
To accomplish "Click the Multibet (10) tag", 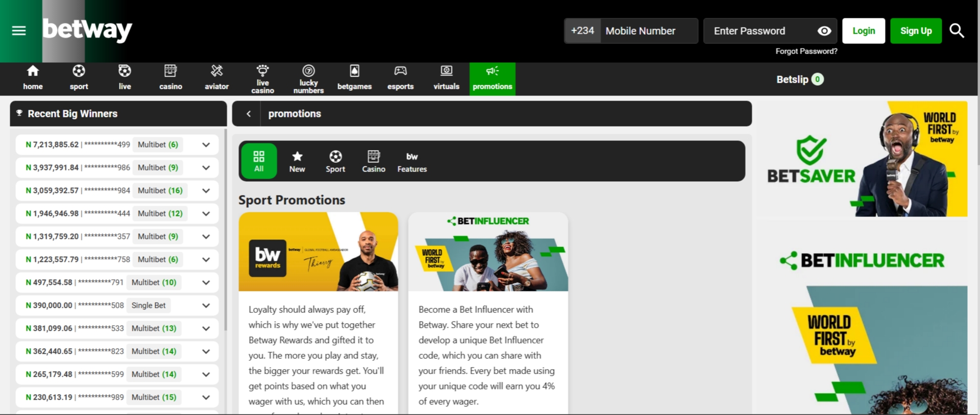I will coord(154,282).
